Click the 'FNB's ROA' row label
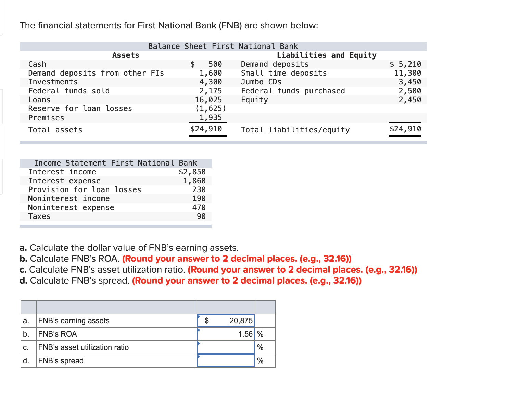 [58, 334]
